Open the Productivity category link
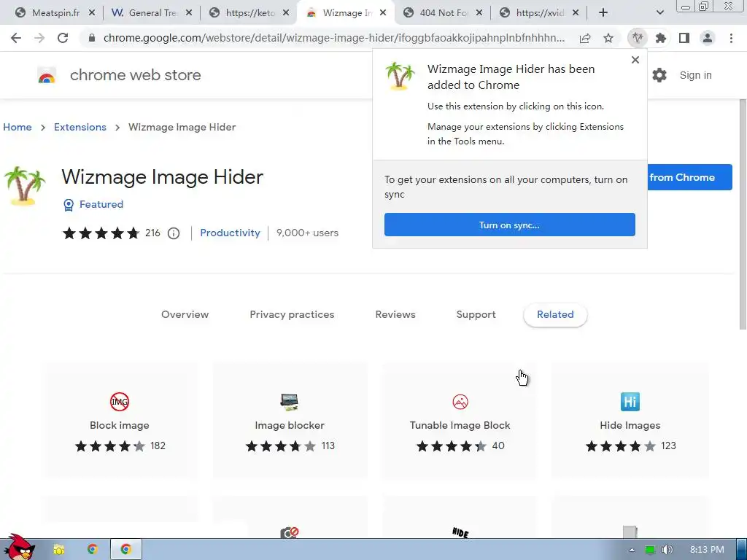 point(230,233)
